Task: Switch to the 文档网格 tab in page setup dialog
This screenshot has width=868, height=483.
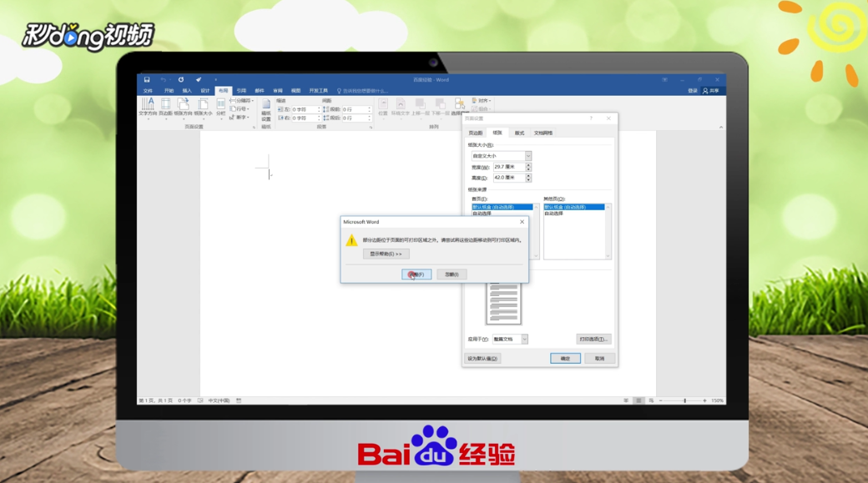Action: (x=543, y=133)
